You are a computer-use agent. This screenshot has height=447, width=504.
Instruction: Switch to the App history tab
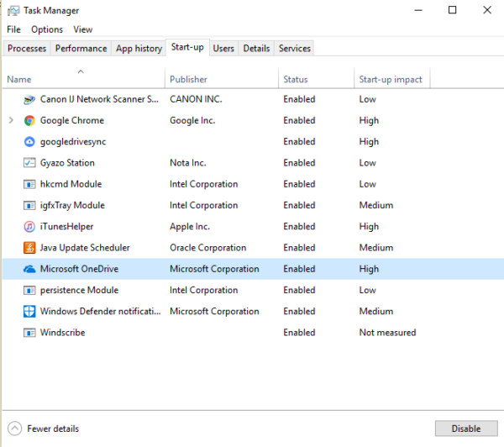click(x=139, y=48)
